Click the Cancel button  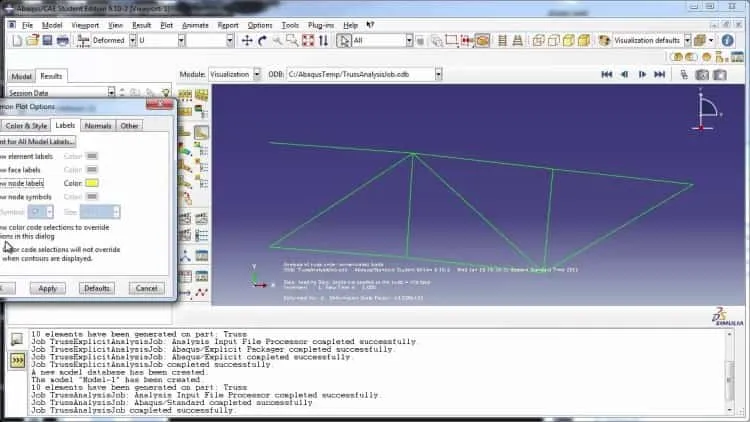pos(146,289)
